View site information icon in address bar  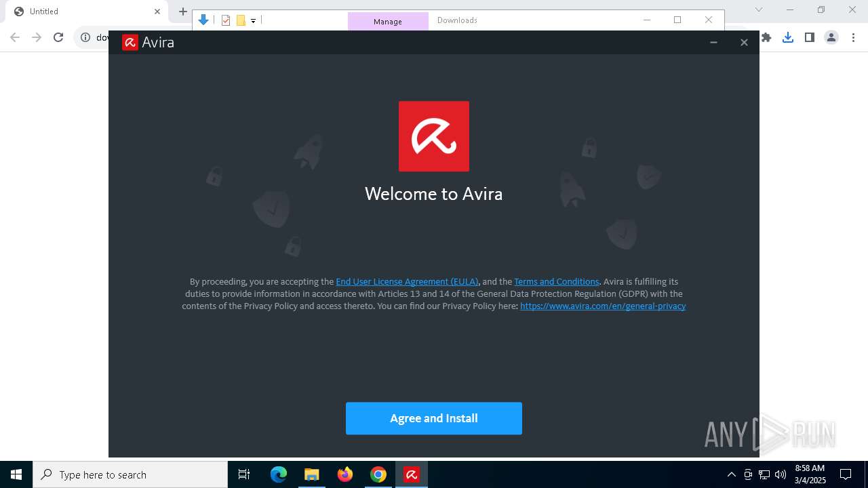(x=85, y=37)
